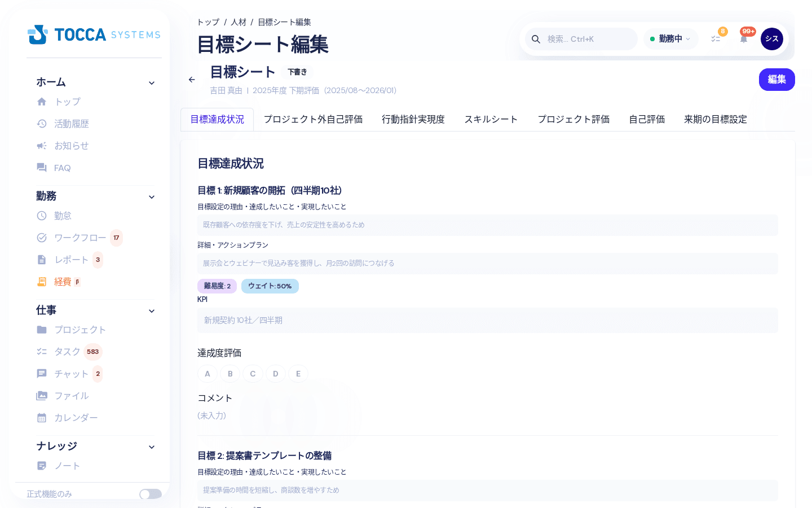812x508 pixels.
Task: Click the プロジェクト folder icon
Action: pyautogui.click(x=42, y=330)
